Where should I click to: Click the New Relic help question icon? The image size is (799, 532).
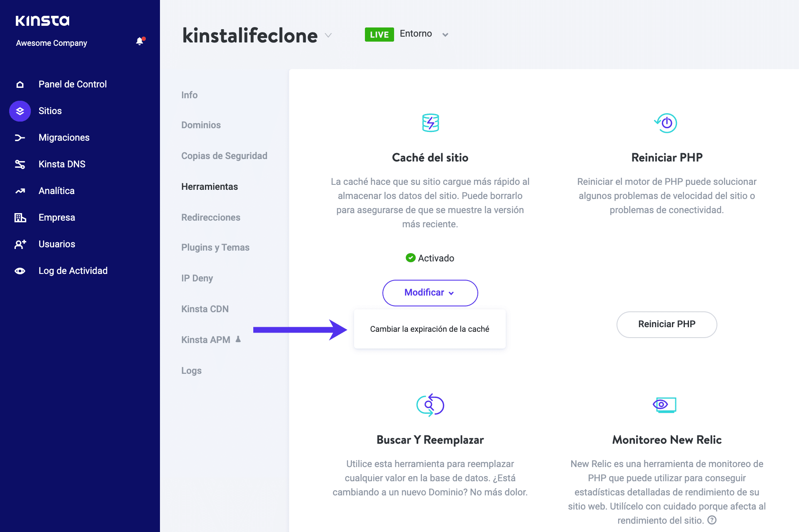coord(712,520)
